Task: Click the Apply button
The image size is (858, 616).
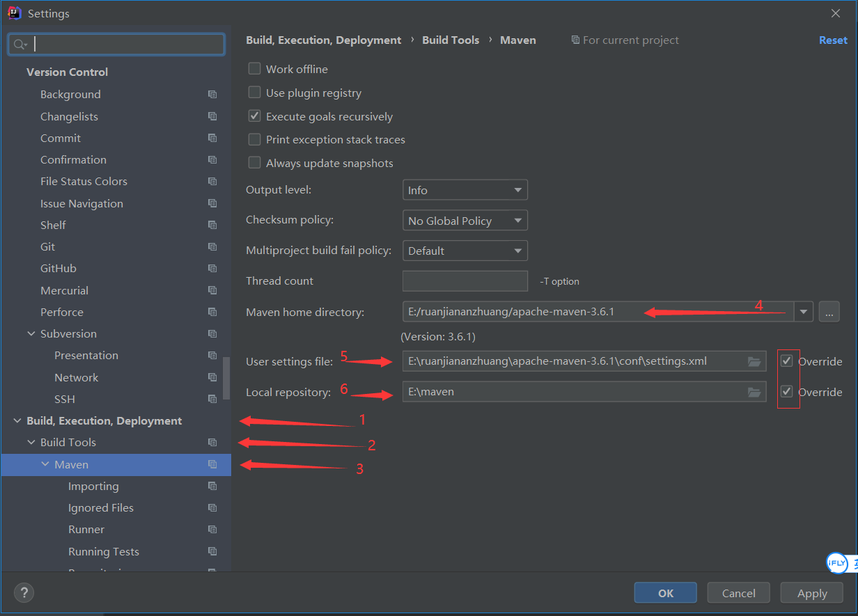Action: (811, 593)
